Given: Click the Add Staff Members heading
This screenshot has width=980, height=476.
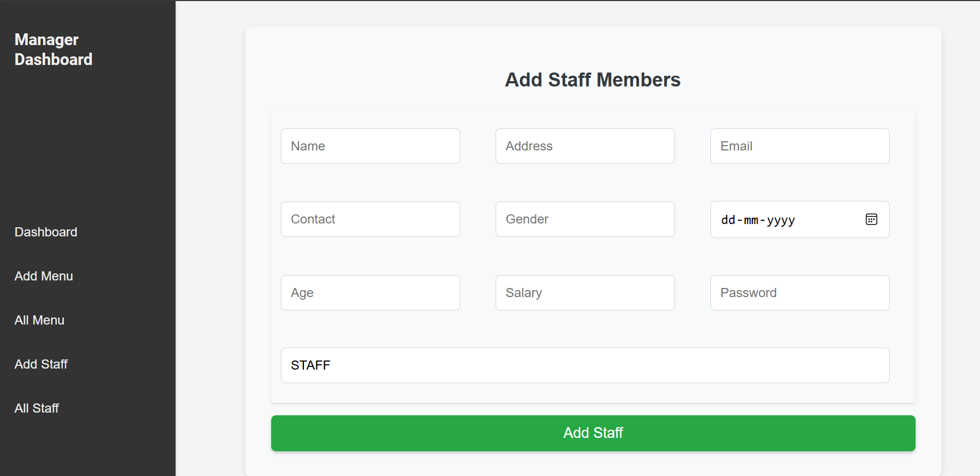Looking at the screenshot, I should click(593, 80).
